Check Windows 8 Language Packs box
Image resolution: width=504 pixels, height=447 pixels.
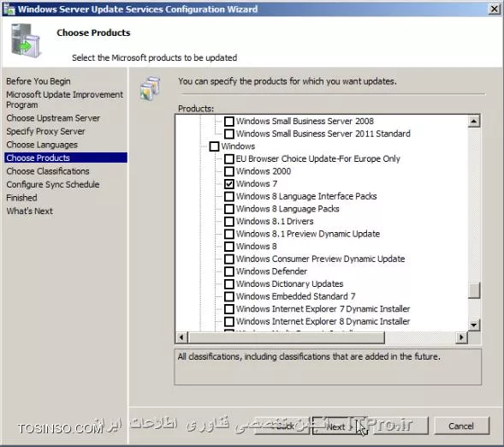coord(229,209)
